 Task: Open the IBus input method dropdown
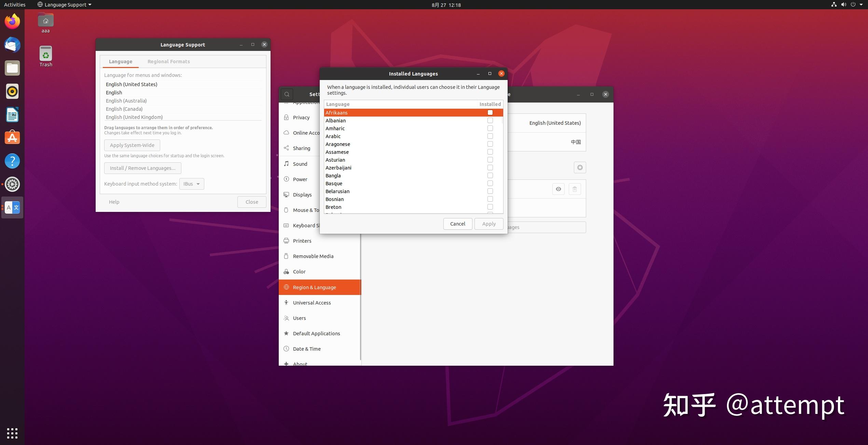click(x=192, y=184)
